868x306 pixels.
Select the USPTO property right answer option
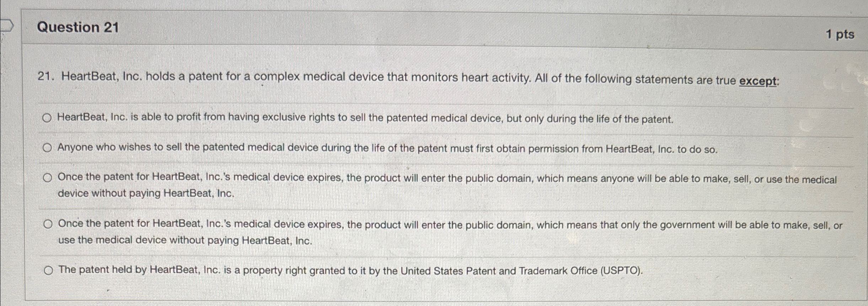pos(48,270)
